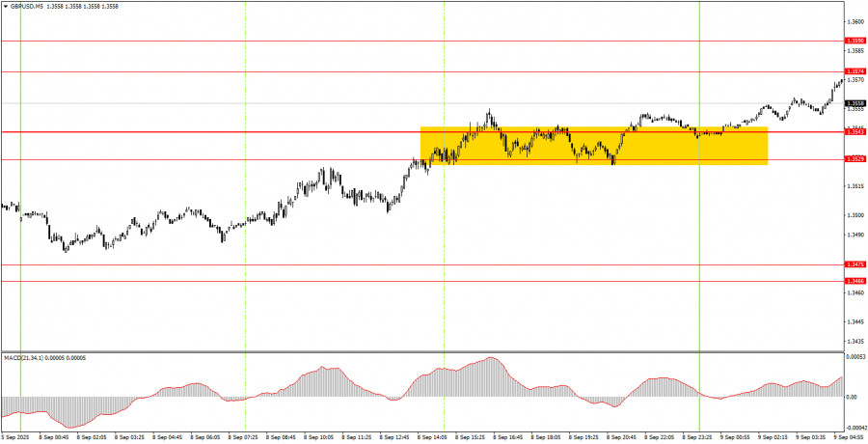The image size is (868, 444).
Task: Click the 1.3600 price scale value
Action: click(x=854, y=21)
